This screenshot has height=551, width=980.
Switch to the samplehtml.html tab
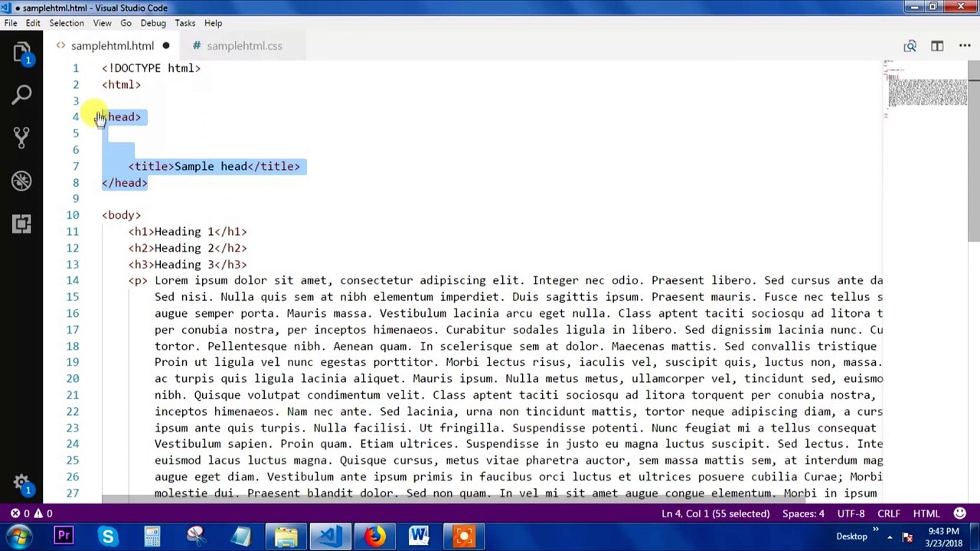112,46
